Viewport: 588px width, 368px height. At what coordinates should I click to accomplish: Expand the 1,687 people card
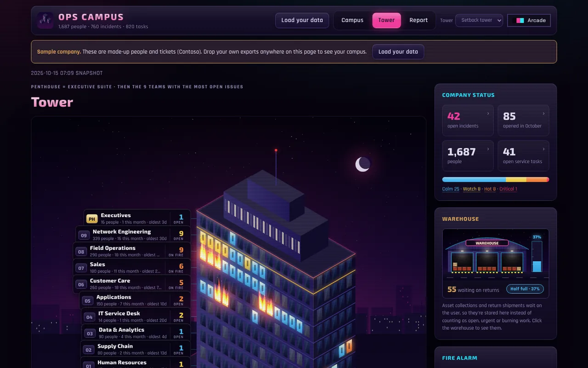pos(468,156)
